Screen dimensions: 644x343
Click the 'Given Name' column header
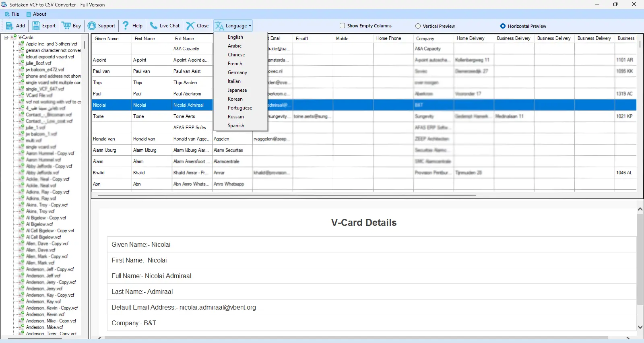pyautogui.click(x=107, y=39)
